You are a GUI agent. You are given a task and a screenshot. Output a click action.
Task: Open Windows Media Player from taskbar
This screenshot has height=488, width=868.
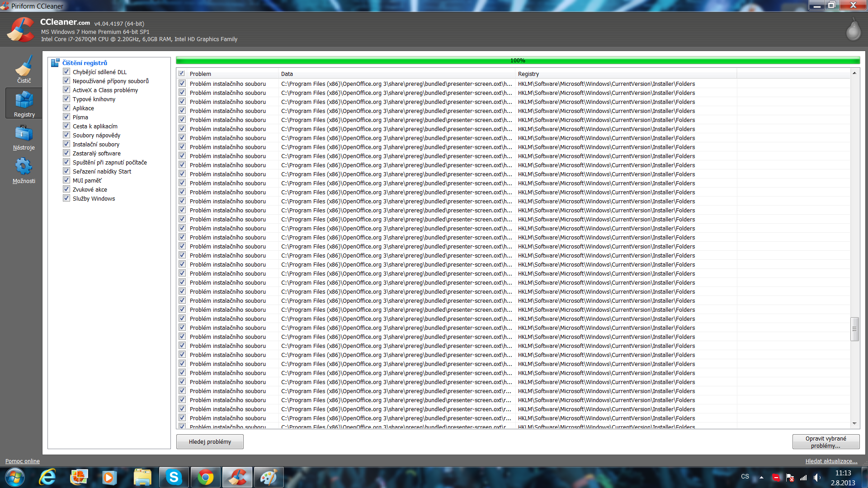click(109, 477)
